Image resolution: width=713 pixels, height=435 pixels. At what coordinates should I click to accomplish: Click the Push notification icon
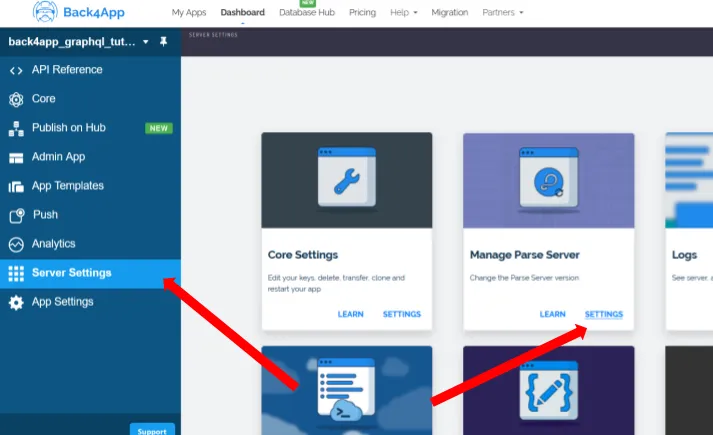pos(16,215)
